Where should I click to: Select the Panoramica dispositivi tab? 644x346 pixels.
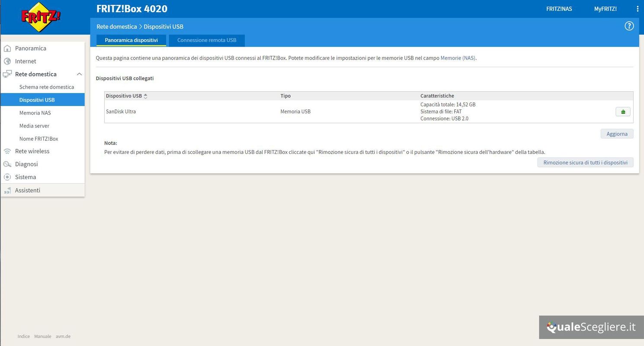(x=131, y=40)
